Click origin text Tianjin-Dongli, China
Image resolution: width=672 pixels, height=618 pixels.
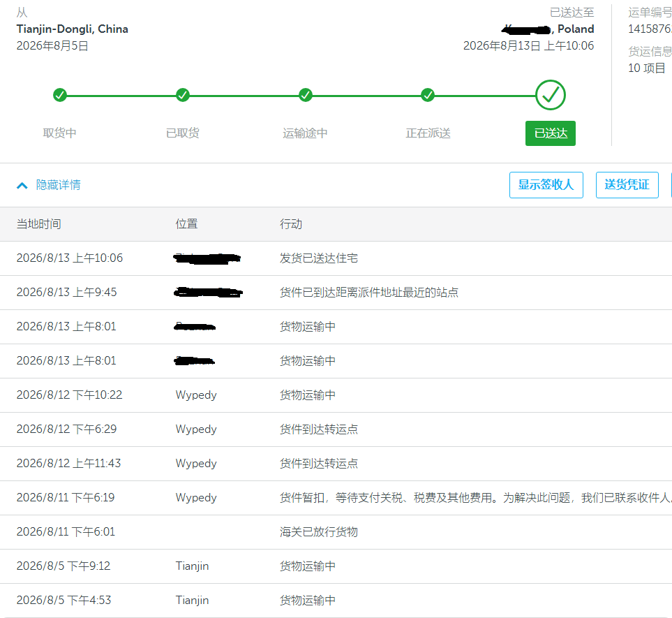[73, 29]
